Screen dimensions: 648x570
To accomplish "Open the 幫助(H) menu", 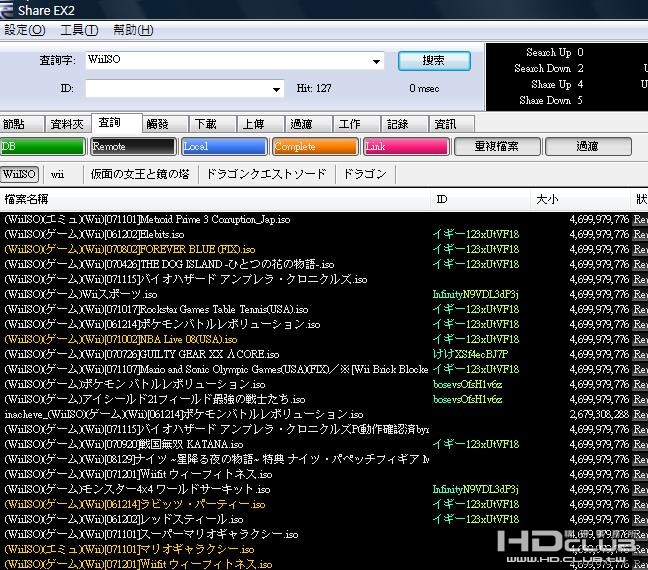I will click(133, 30).
